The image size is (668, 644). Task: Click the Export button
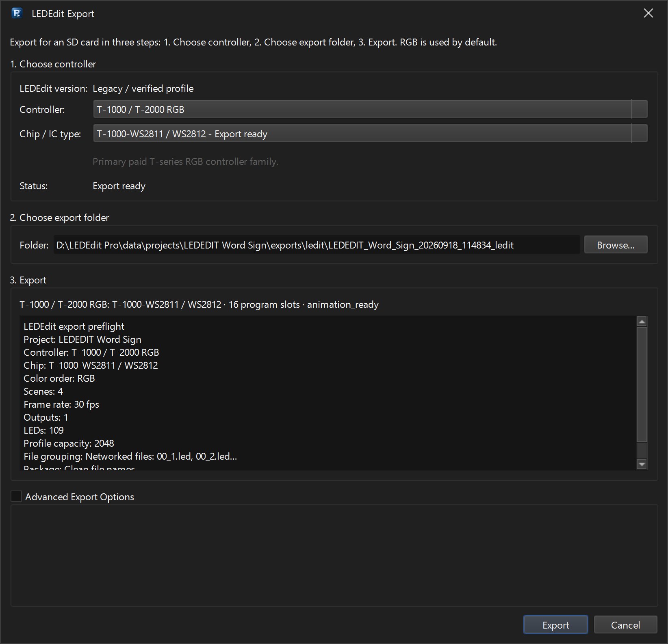555,625
